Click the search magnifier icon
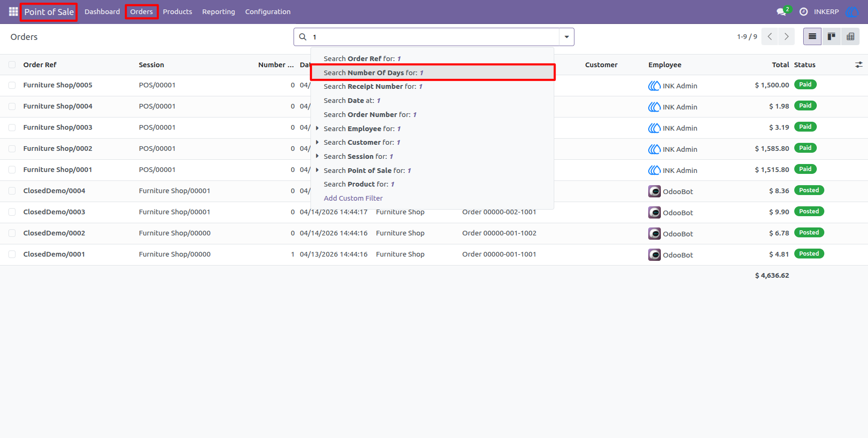 click(x=303, y=37)
